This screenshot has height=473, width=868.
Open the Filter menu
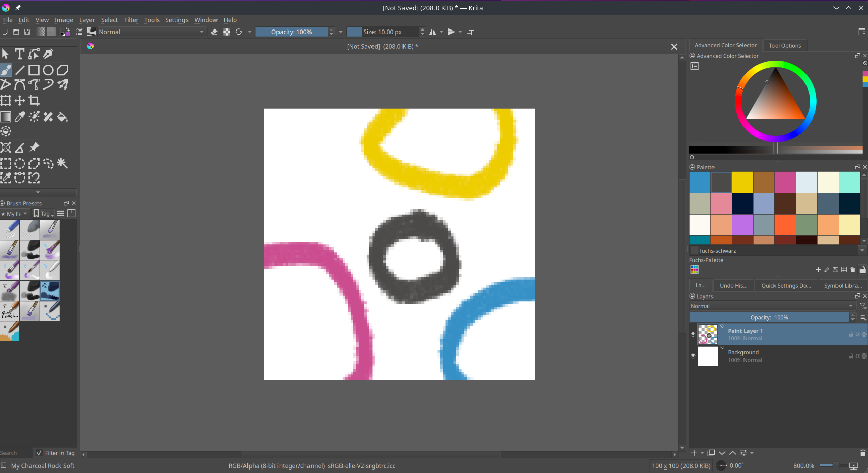131,20
